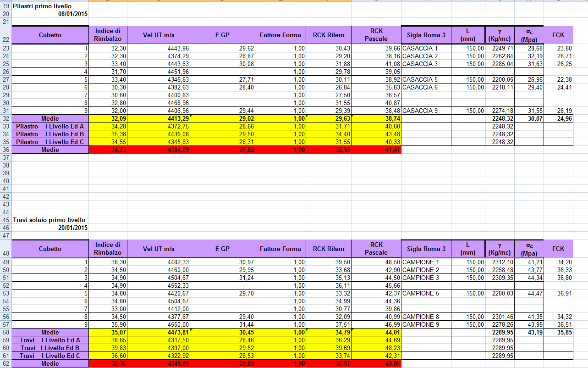Viewport: 588px width, 368px height.
Task: Select the velocity value 4482,33
Action: pos(159,262)
